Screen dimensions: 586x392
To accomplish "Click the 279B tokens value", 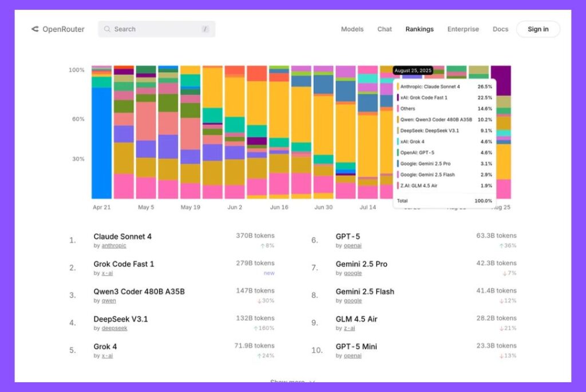I will pos(255,263).
